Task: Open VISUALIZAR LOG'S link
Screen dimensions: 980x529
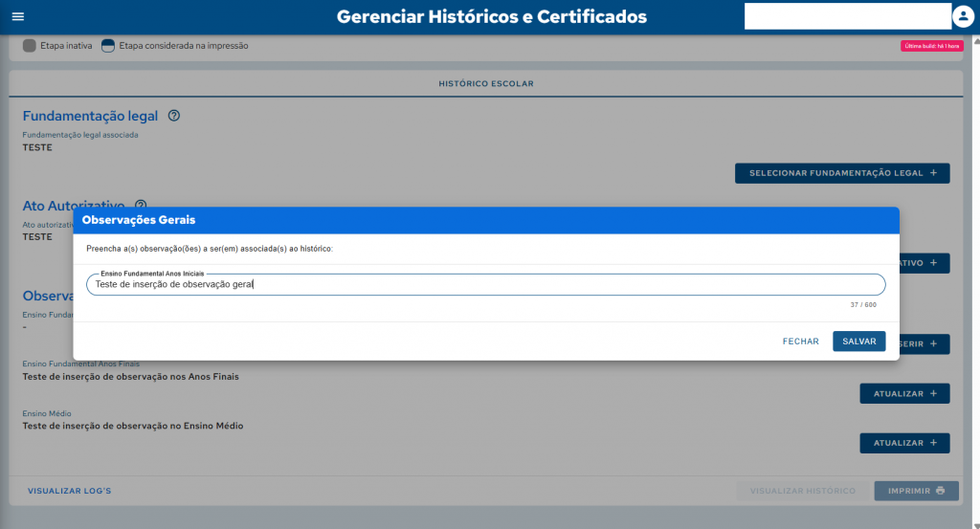Action: pos(70,491)
